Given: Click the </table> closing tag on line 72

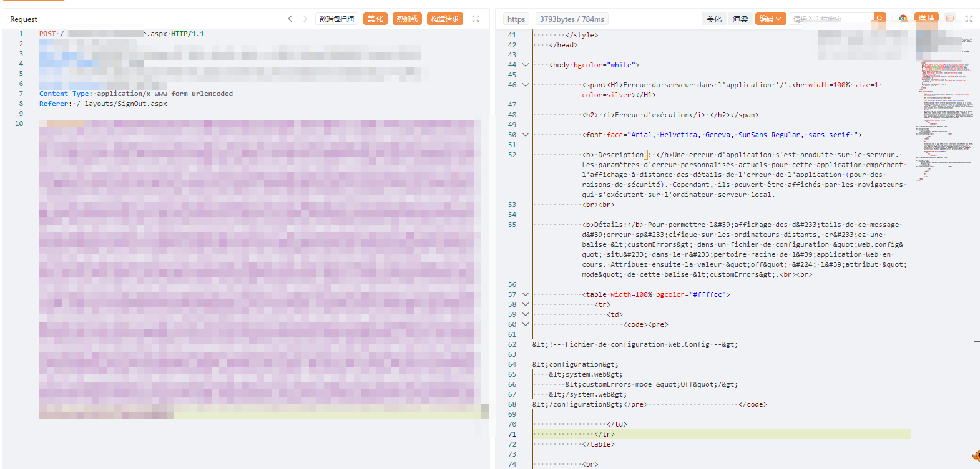Looking at the screenshot, I should click(x=598, y=444).
